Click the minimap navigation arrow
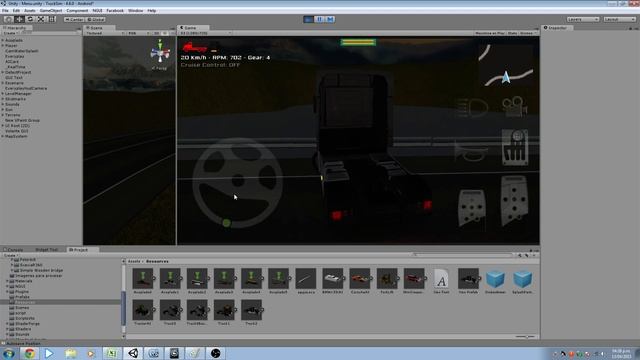Viewport: 640px width, 360px height. (506, 77)
